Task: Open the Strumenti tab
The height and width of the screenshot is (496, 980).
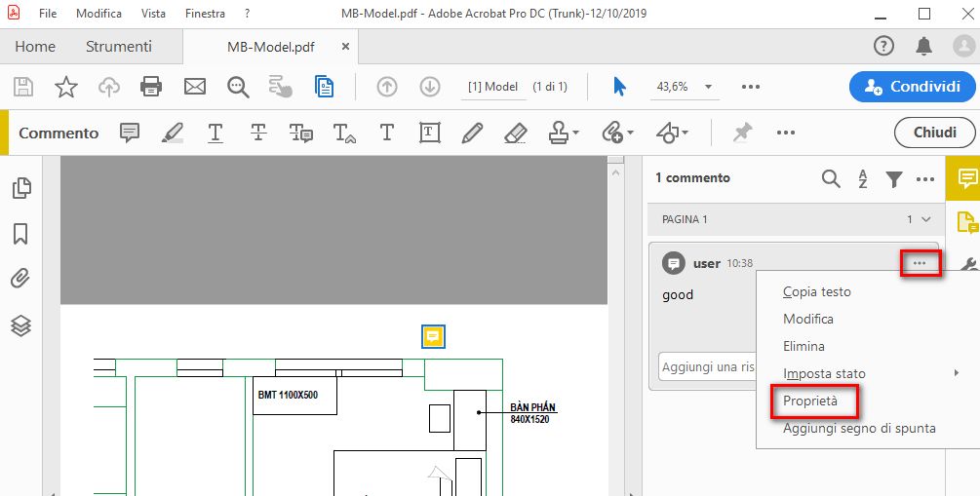Action: tap(119, 46)
